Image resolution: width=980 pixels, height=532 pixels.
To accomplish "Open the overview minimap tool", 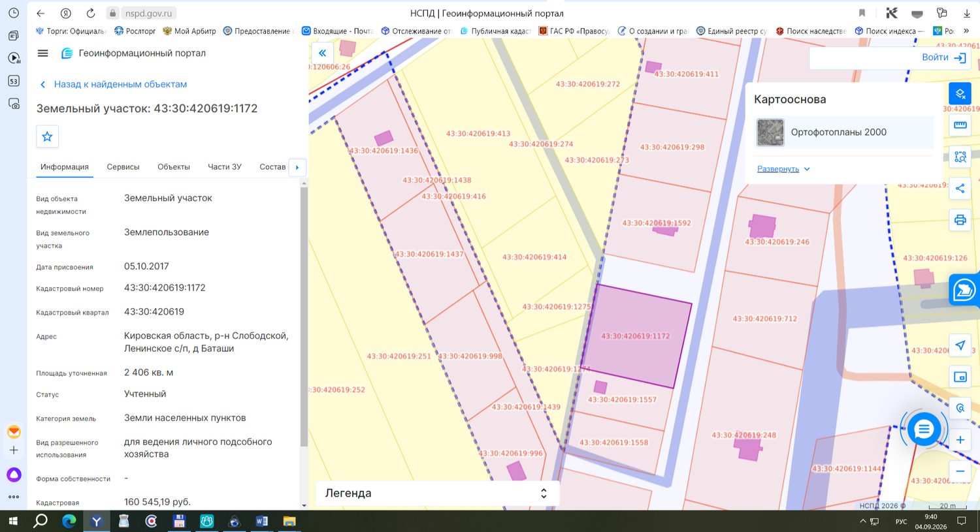I will pyautogui.click(x=960, y=377).
